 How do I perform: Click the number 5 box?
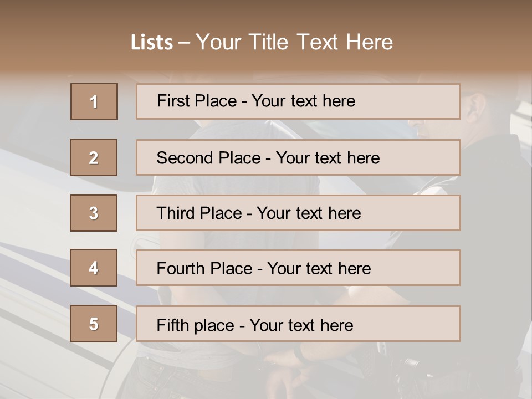(x=94, y=324)
